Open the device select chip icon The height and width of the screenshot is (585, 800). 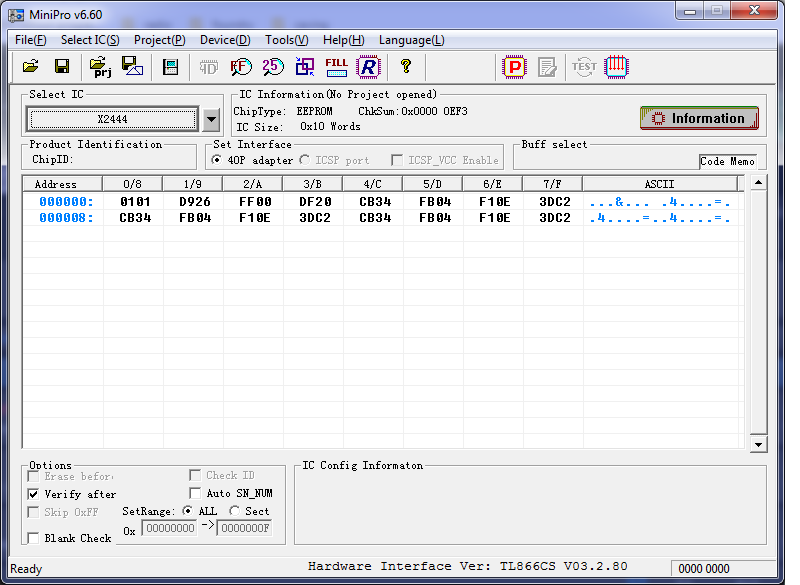[170, 67]
